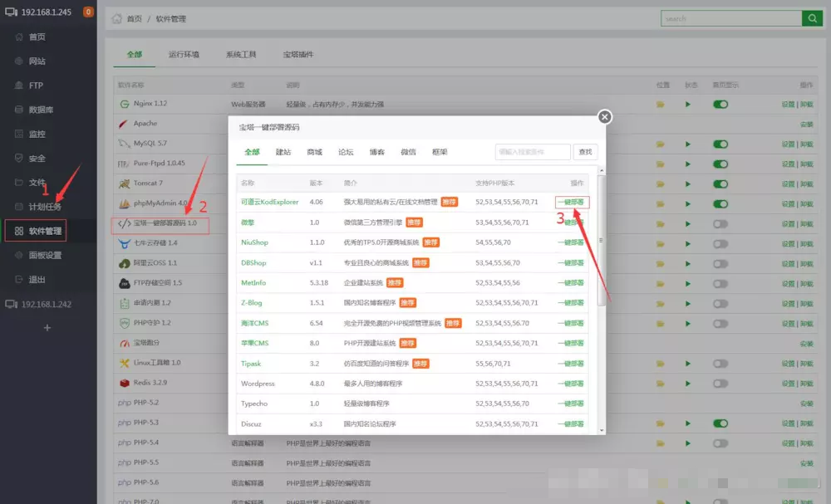The height and width of the screenshot is (504, 831).
Task: Click the dialog search input field
Action: tap(533, 152)
